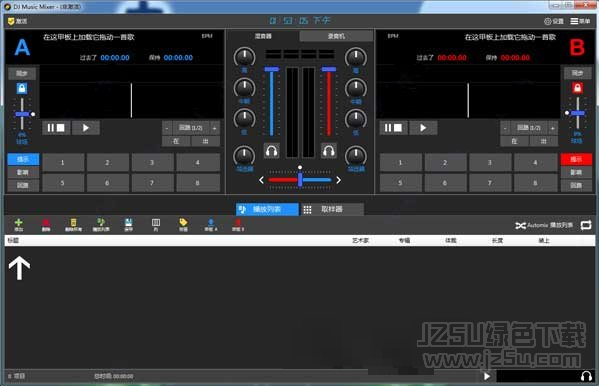599x386 pixels.
Task: Click the red cue mode button on deck B
Action: point(576,159)
